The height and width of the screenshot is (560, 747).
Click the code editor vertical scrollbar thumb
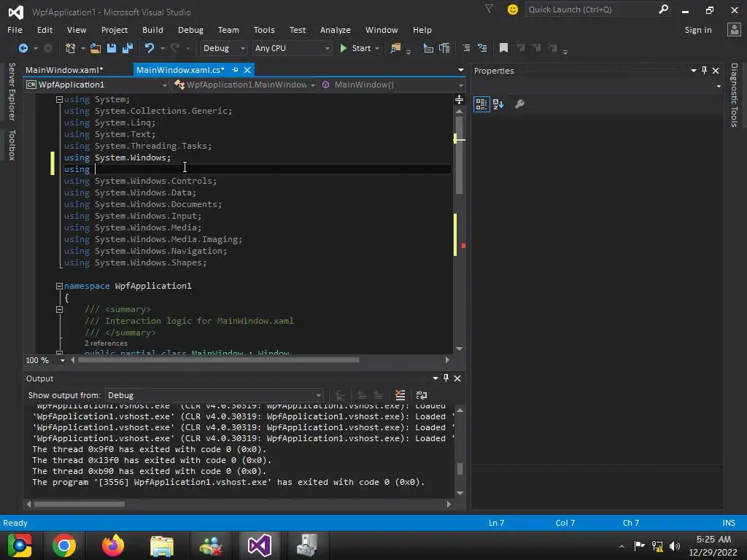[460, 155]
